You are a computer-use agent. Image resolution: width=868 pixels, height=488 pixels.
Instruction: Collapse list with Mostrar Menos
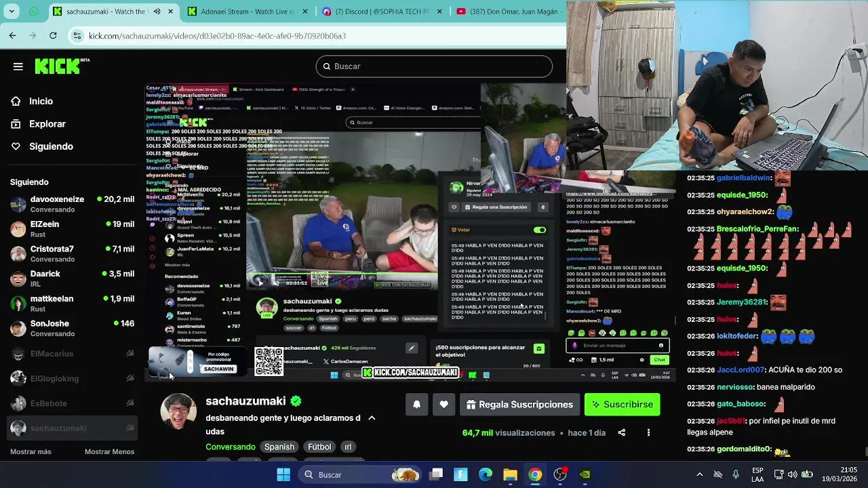[x=109, y=451]
